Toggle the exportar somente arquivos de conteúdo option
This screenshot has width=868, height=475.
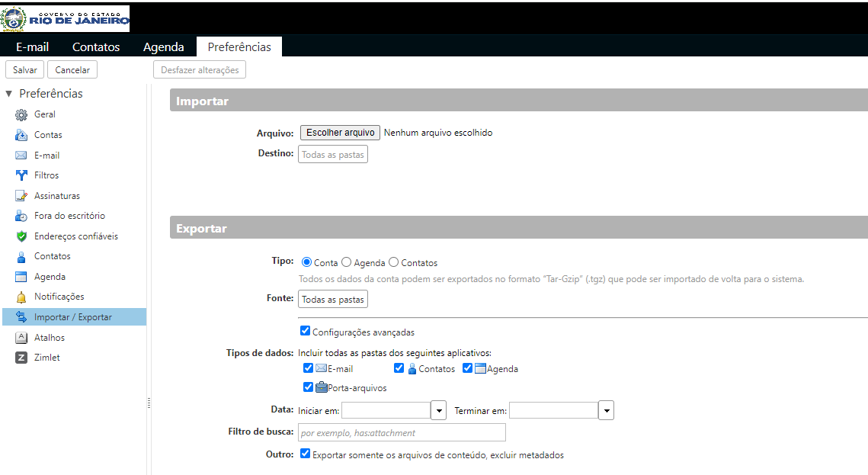[306, 454]
